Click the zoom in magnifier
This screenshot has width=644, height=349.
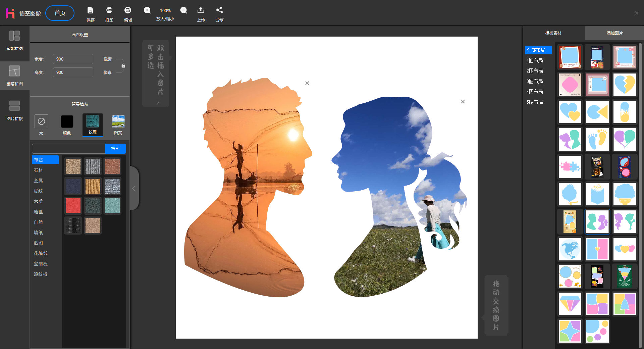147,10
